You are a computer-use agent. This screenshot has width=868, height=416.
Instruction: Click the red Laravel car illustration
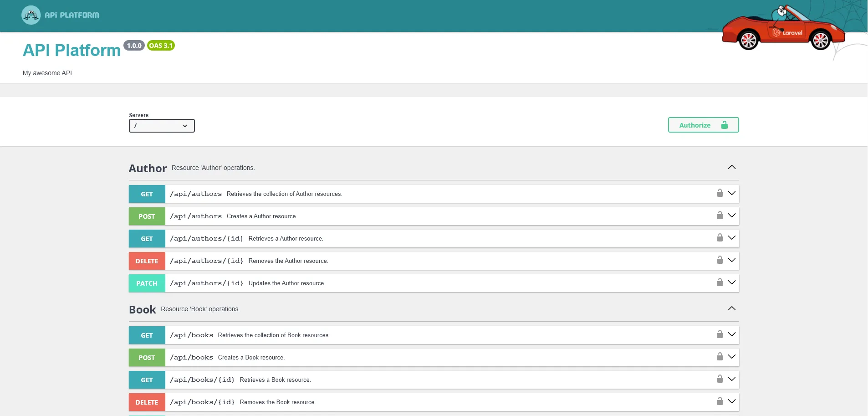(783, 30)
